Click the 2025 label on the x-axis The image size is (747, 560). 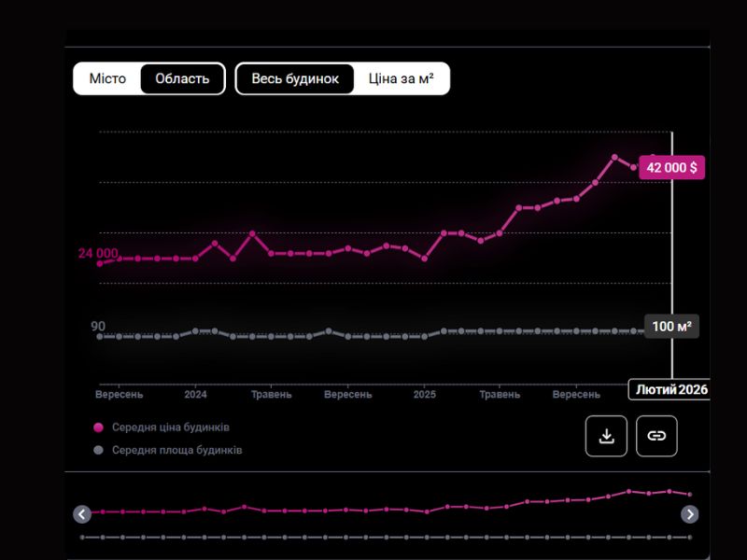(x=424, y=395)
